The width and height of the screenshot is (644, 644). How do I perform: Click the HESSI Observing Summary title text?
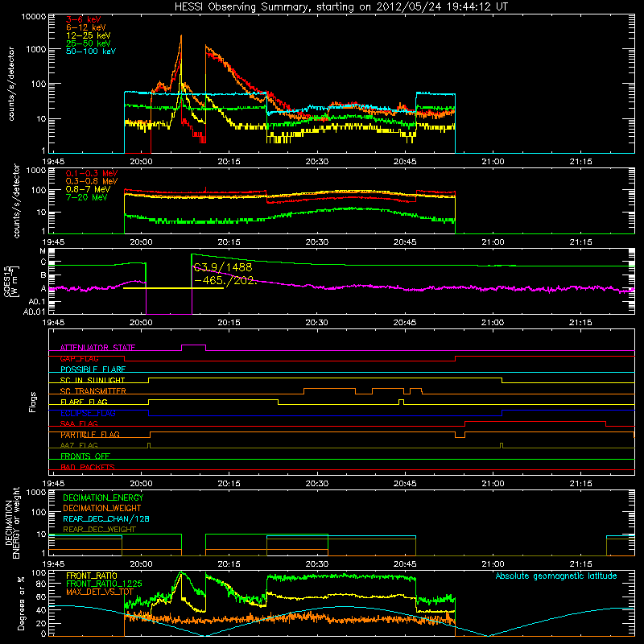[341, 7]
